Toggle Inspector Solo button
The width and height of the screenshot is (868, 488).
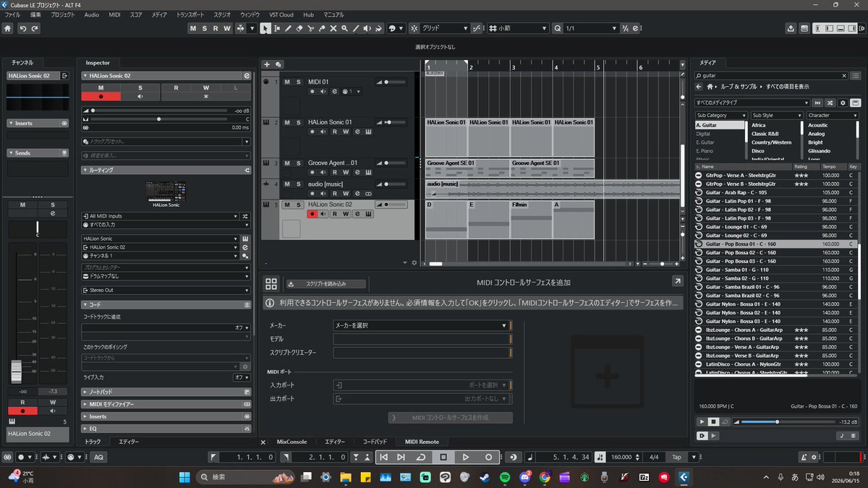point(140,87)
